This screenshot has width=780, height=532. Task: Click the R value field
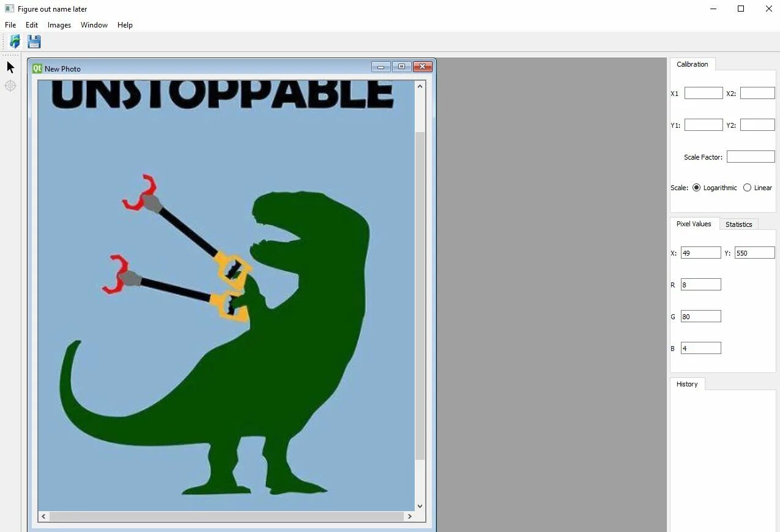pyautogui.click(x=700, y=284)
